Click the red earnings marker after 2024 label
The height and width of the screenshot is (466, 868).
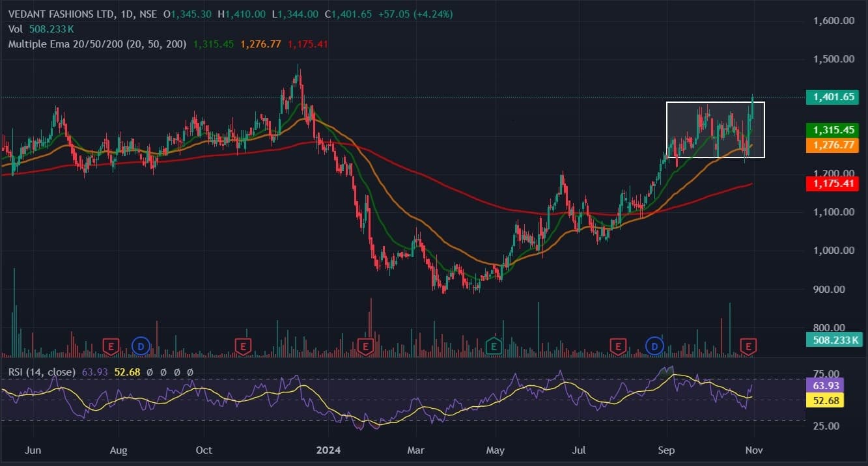365,346
